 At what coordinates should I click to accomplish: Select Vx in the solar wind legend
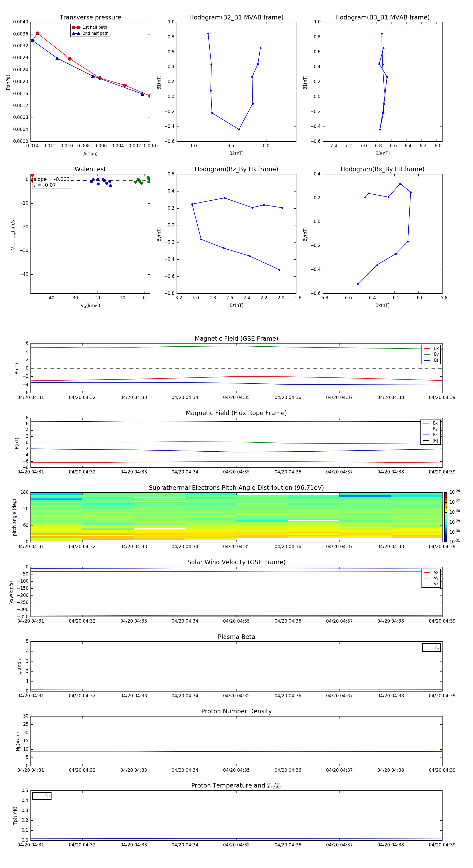pyautogui.click(x=431, y=572)
